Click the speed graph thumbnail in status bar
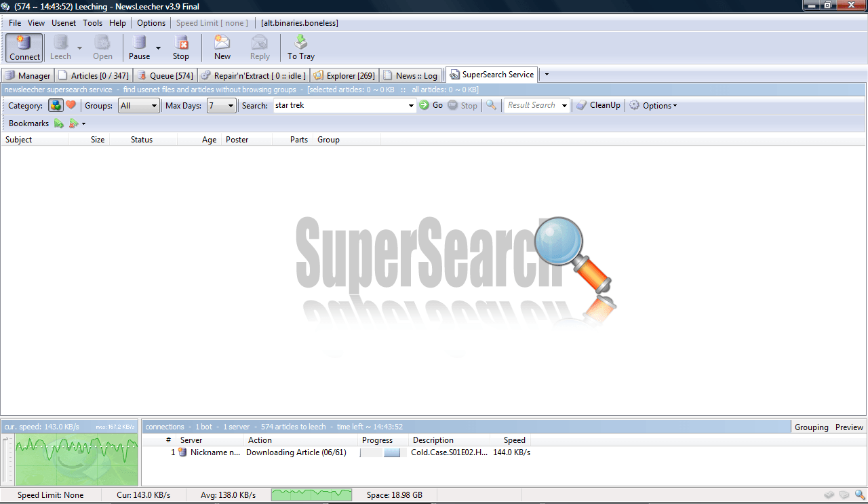Image resolution: width=868 pixels, height=504 pixels. point(311,495)
